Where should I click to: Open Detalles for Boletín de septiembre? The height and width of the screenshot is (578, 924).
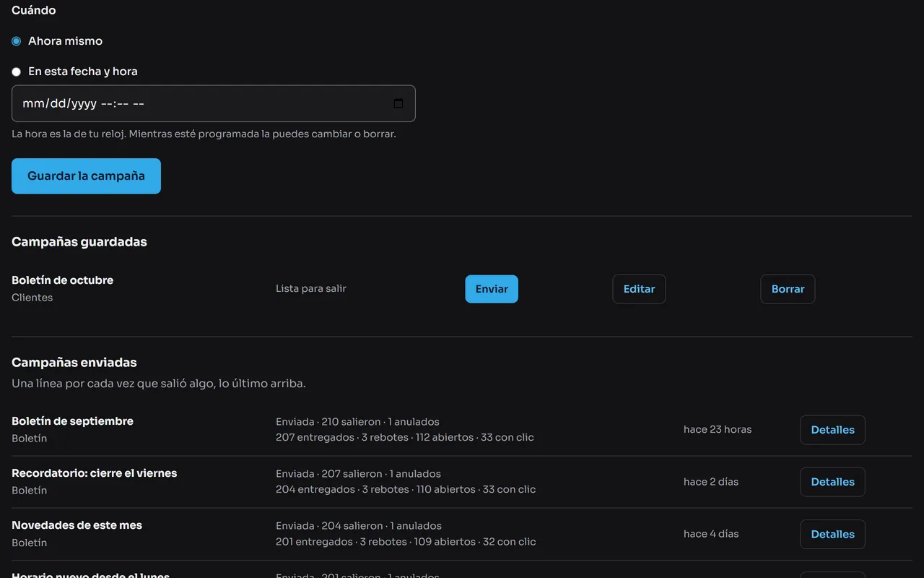832,430
